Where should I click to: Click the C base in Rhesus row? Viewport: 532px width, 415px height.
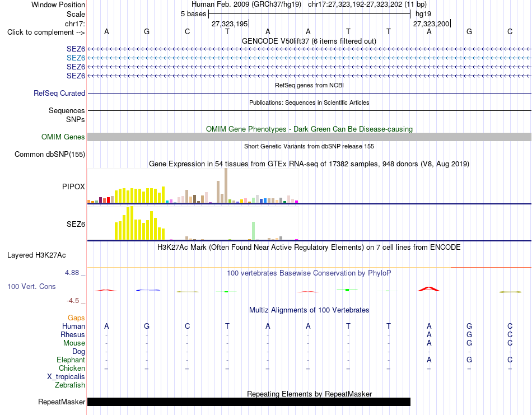[x=510, y=334]
